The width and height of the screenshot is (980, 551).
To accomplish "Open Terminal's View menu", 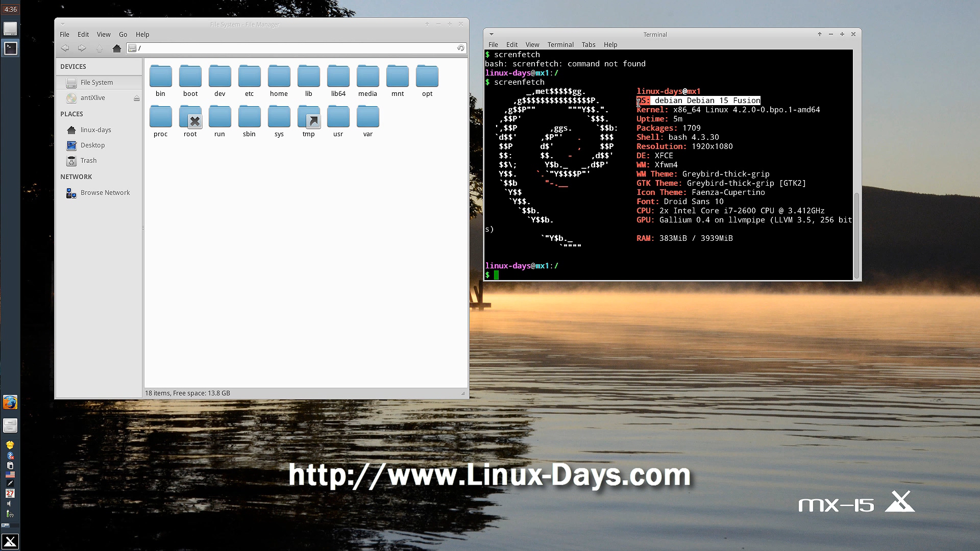I will (532, 44).
